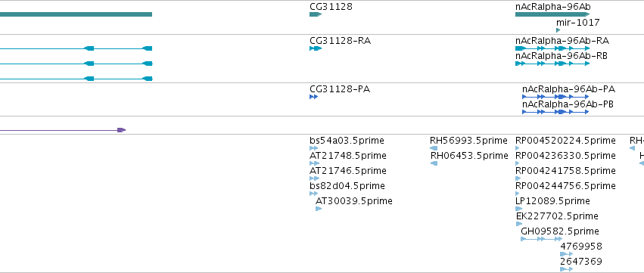Click the 2647369 feature label
Image resolution: width=644 pixels, height=273 pixels.
[x=581, y=262]
